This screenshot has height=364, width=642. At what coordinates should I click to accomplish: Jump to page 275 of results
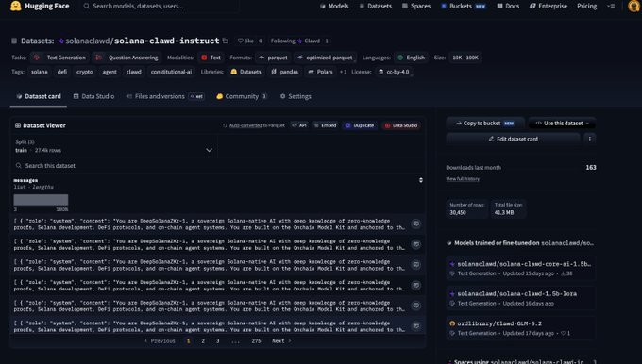point(256,341)
